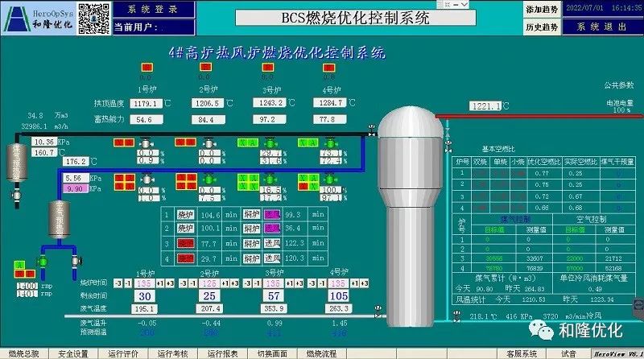The image size is (644, 359).
Task: Click the valve where black pipe meets stove dome
Action: (372, 130)
